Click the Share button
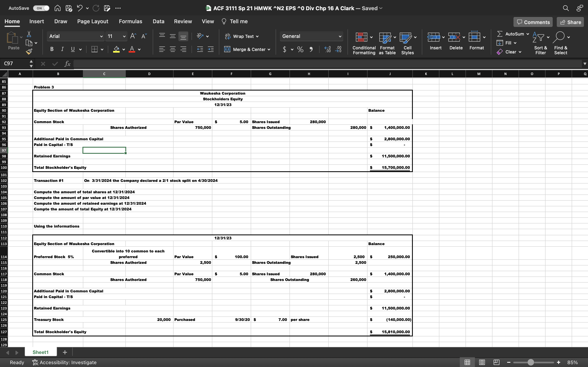 tap(570, 22)
